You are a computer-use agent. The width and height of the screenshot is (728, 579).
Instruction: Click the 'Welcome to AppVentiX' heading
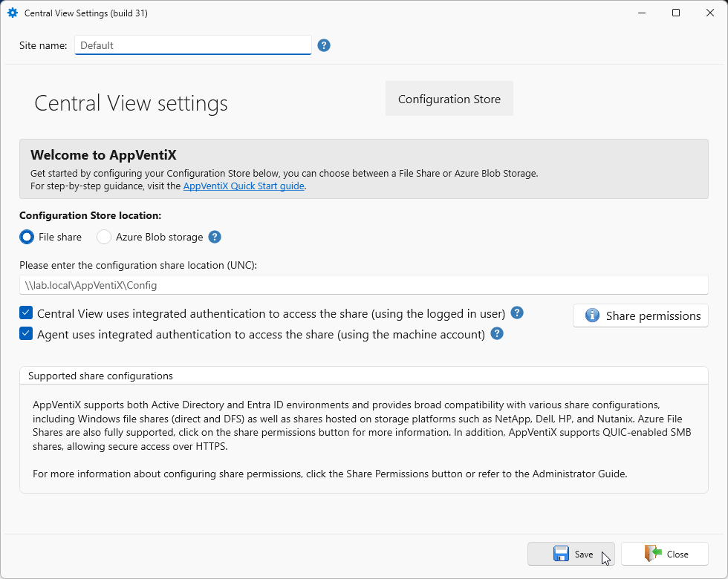click(x=103, y=155)
